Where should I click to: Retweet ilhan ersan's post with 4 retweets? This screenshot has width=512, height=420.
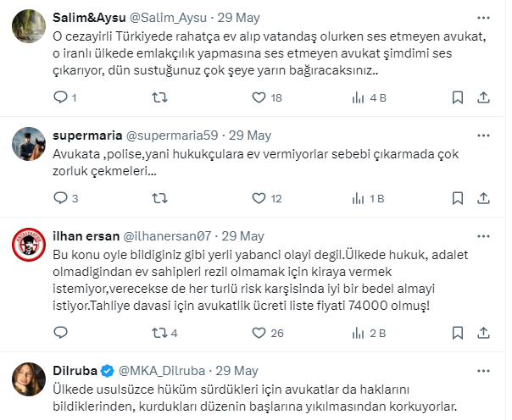(159, 333)
